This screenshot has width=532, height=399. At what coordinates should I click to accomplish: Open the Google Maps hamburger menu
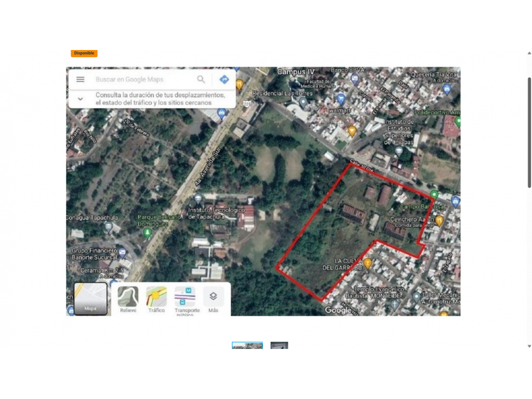point(80,79)
